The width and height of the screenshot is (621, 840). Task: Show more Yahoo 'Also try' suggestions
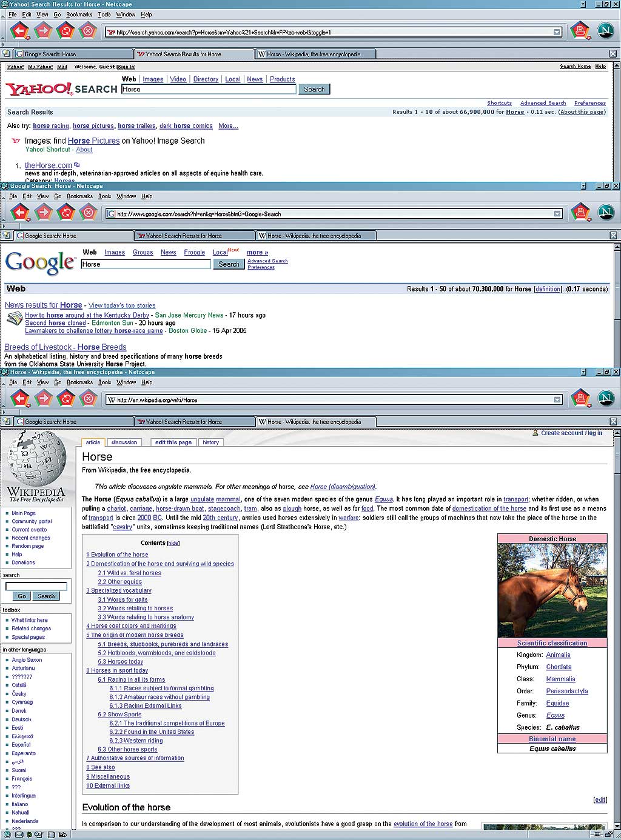click(x=228, y=126)
